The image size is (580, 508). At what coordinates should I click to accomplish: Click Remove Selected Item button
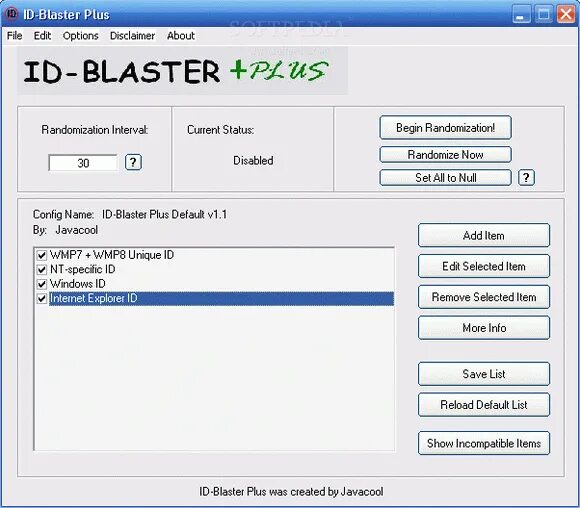484,297
